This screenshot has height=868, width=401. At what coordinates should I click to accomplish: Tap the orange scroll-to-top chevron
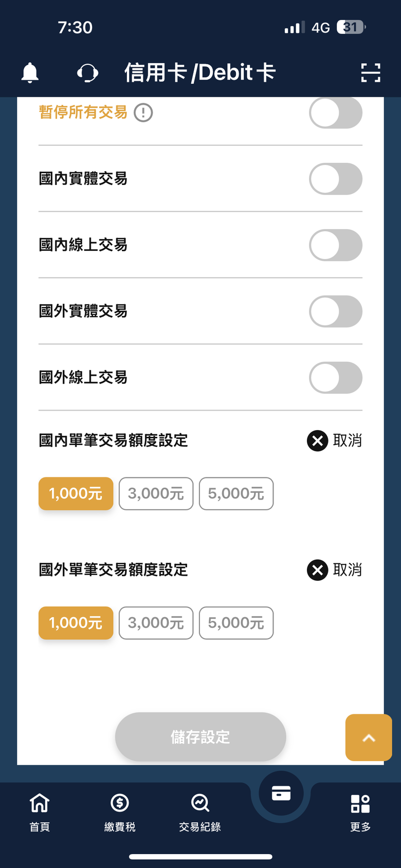pos(369,737)
